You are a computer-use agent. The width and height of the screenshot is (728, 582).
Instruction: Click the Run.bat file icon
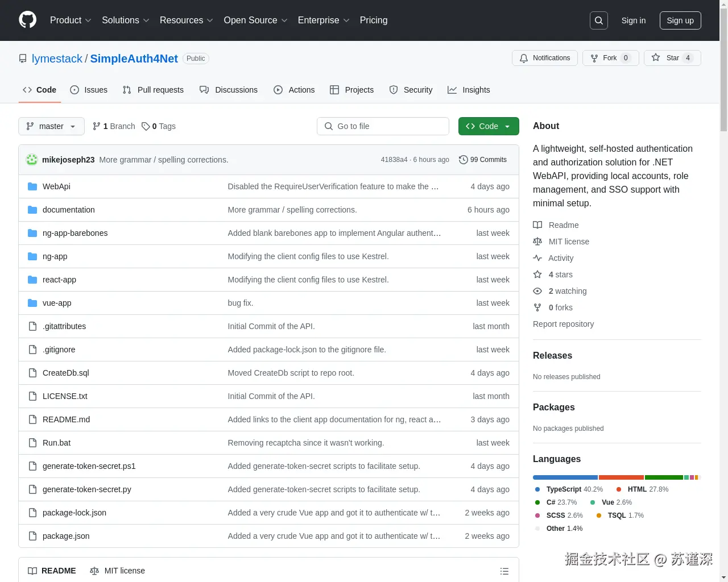coord(32,443)
